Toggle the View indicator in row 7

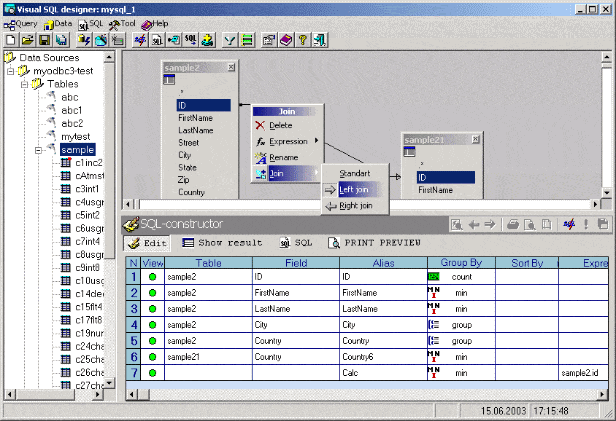[153, 372]
